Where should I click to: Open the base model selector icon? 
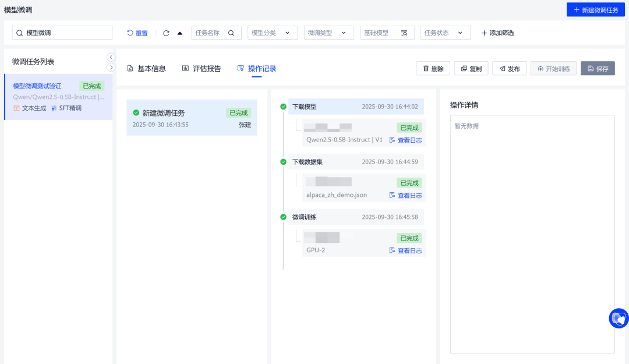[404, 33]
